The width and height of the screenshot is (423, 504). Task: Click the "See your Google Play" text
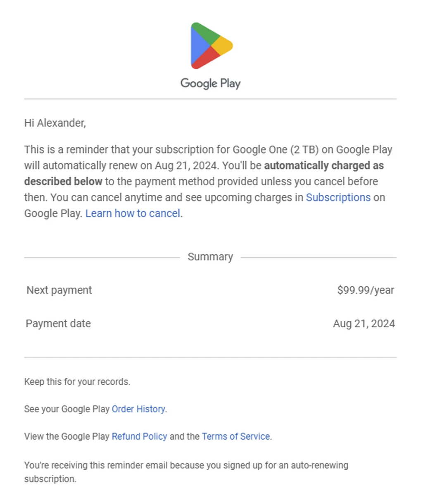click(67, 409)
